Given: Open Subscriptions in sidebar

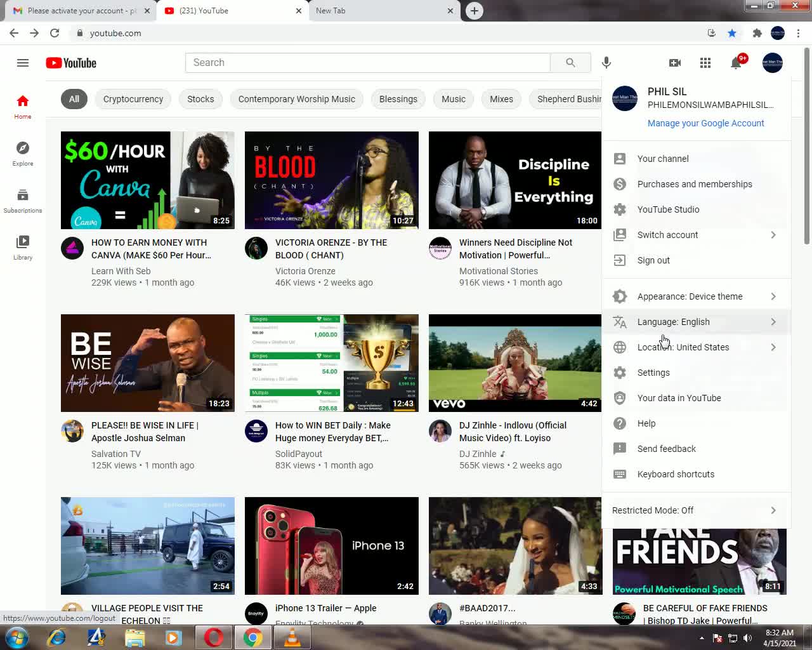Looking at the screenshot, I should [23, 201].
